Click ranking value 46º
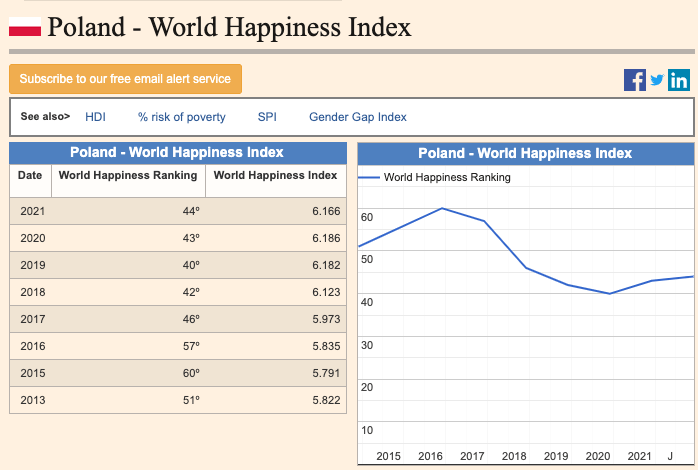Image resolution: width=698 pixels, height=470 pixels. (x=191, y=319)
